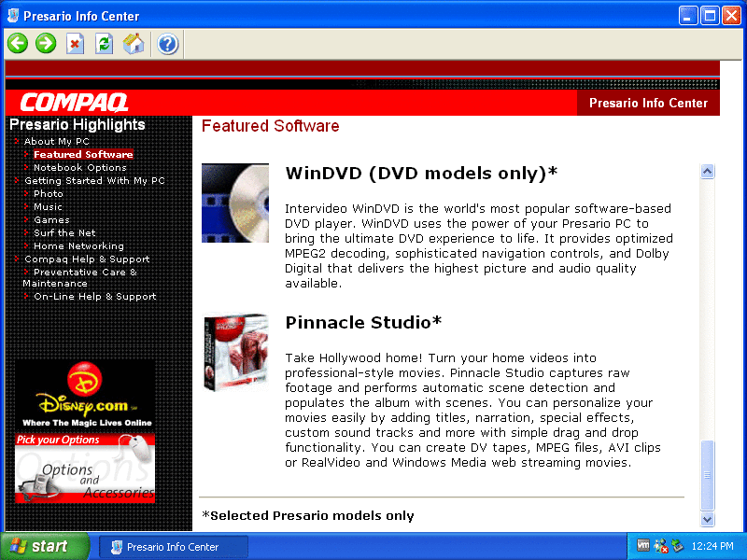Maximize the Presario Info Center window
This screenshot has width=747, height=560.
(x=710, y=16)
